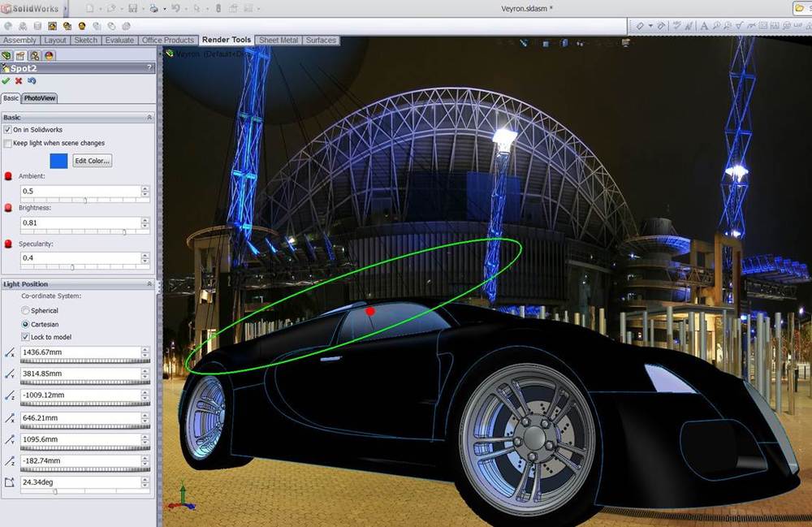
Task: Enable Keep light when scene changes
Action: [7, 143]
